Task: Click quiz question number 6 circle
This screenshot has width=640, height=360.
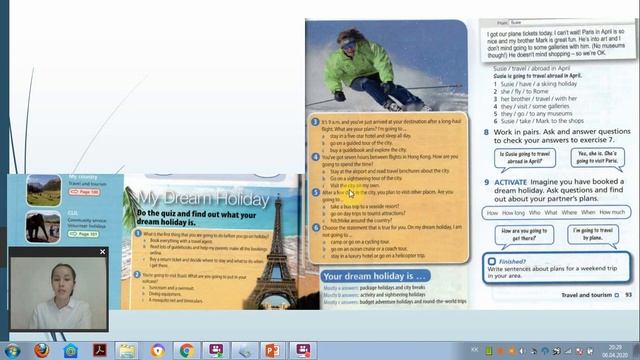Action: click(316, 227)
